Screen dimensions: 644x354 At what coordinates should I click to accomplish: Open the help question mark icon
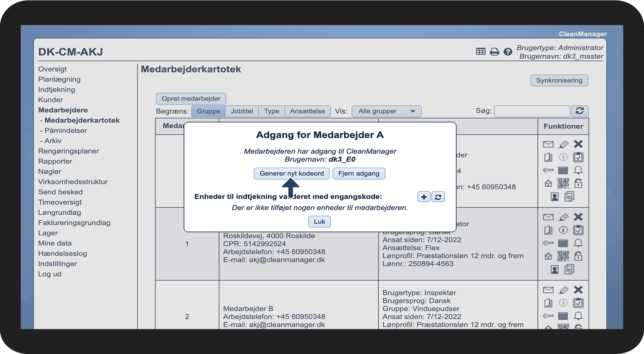[508, 52]
